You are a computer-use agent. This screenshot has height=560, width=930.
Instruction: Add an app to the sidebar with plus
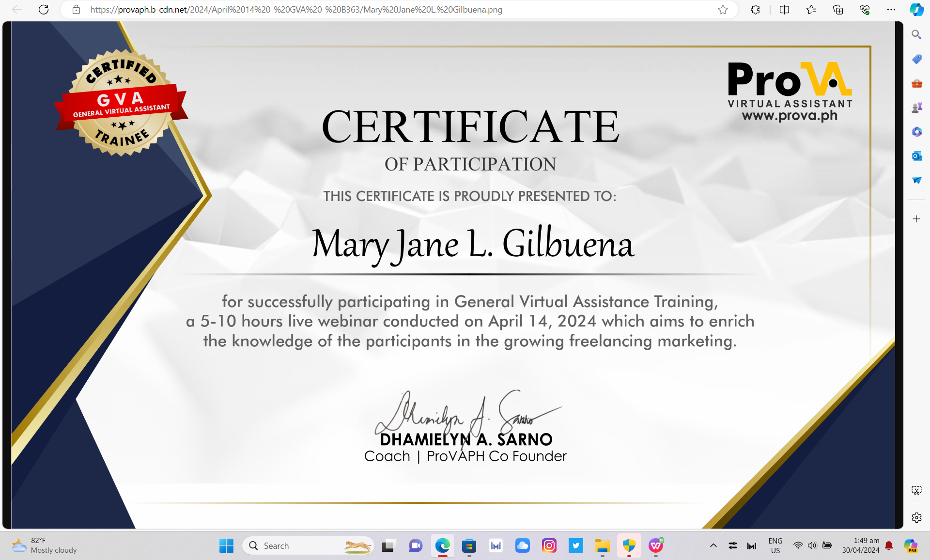[917, 218]
